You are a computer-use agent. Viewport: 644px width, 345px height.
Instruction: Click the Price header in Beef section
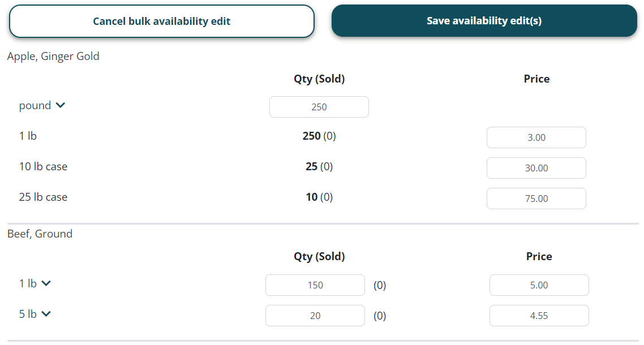(x=539, y=256)
